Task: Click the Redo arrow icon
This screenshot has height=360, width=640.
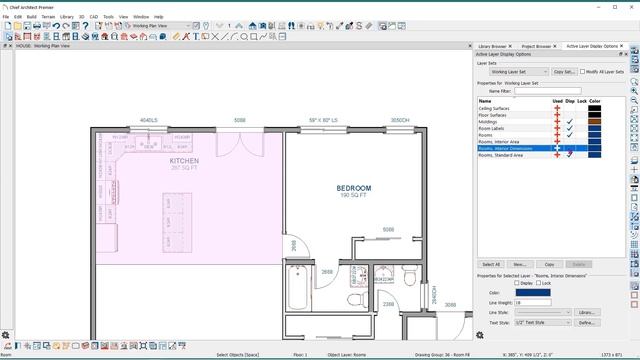Action: click(x=66, y=26)
